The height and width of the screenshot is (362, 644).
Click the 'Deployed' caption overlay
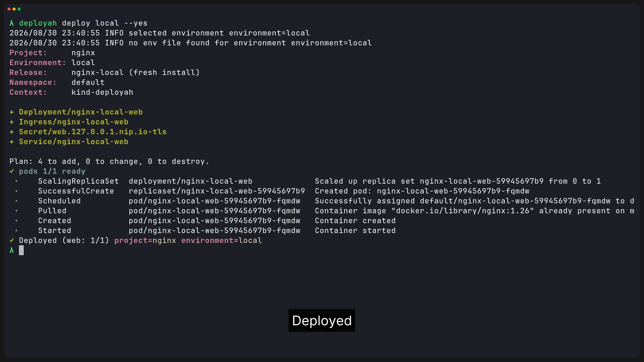pyautogui.click(x=322, y=321)
